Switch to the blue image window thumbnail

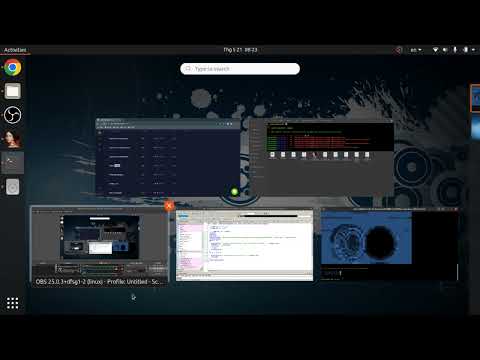(390, 244)
